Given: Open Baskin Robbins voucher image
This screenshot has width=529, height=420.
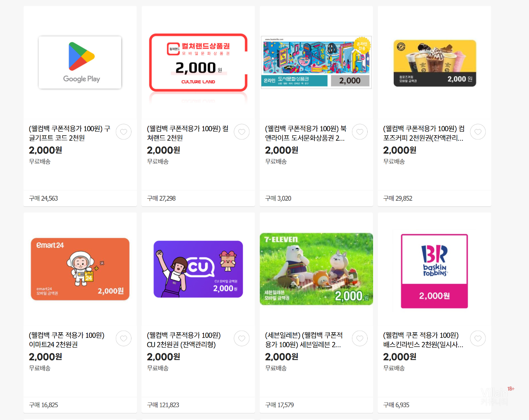Looking at the screenshot, I should [x=434, y=271].
